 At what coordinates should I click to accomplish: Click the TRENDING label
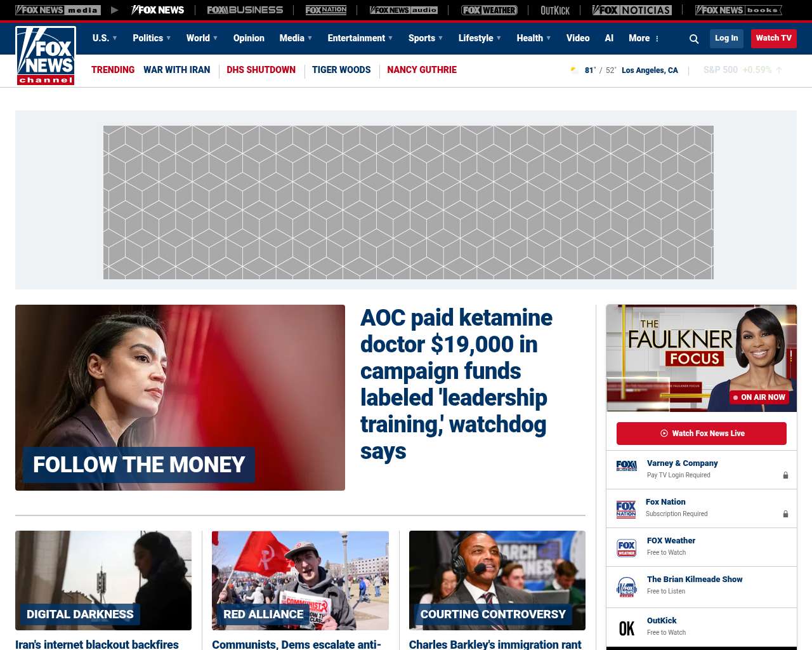click(x=113, y=70)
